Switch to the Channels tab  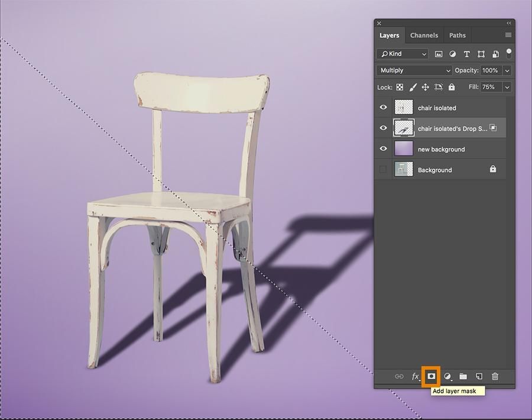[424, 35]
